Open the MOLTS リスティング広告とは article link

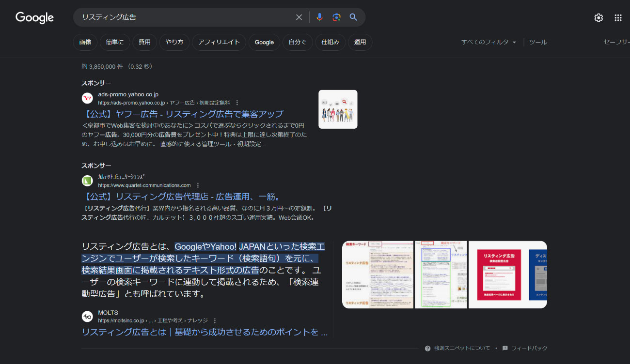click(205, 332)
